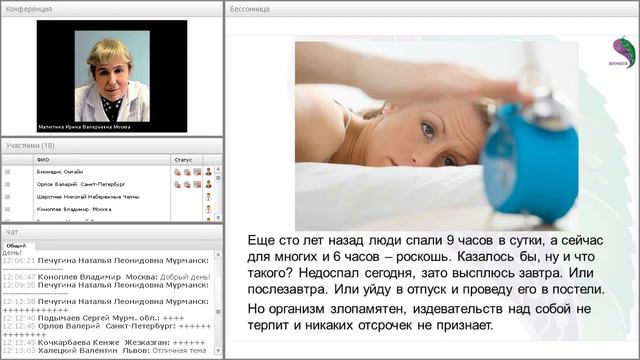The image size is (640, 360).
Task: Click third status icon in Биомедис Онлайн row
Action: [197, 172]
